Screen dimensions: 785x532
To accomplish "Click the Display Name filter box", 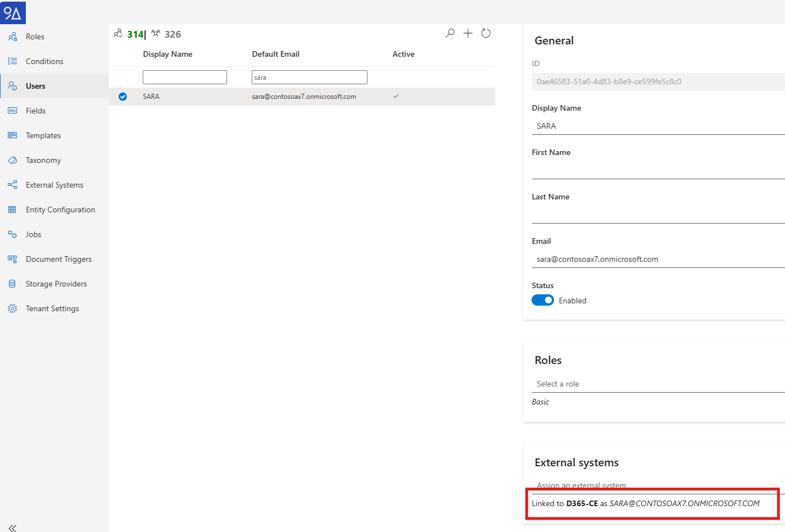I will point(184,78).
